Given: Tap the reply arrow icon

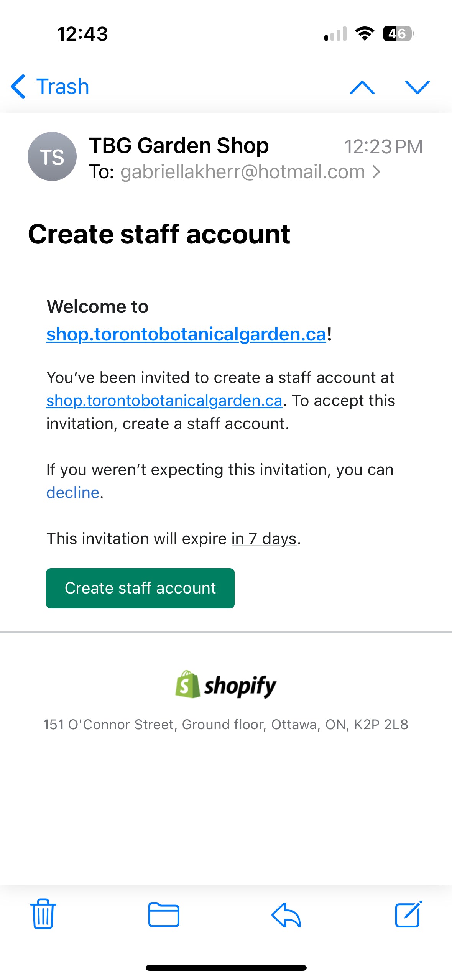Looking at the screenshot, I should (286, 914).
